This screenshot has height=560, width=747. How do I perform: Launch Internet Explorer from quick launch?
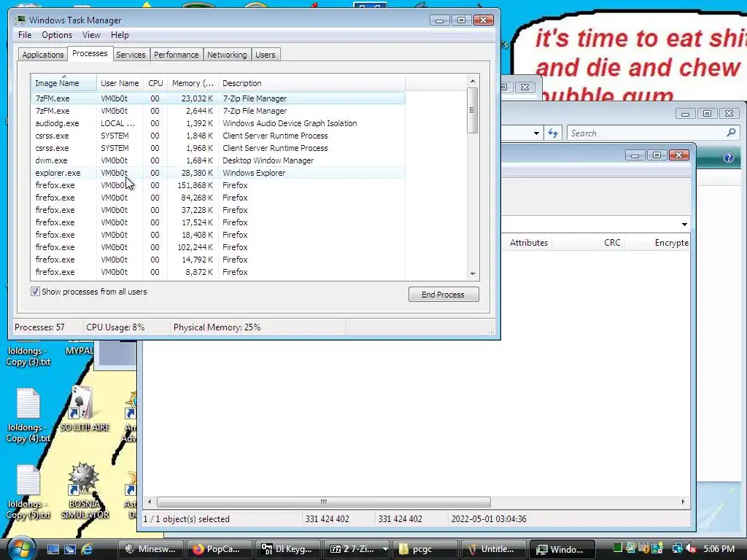pyautogui.click(x=87, y=549)
